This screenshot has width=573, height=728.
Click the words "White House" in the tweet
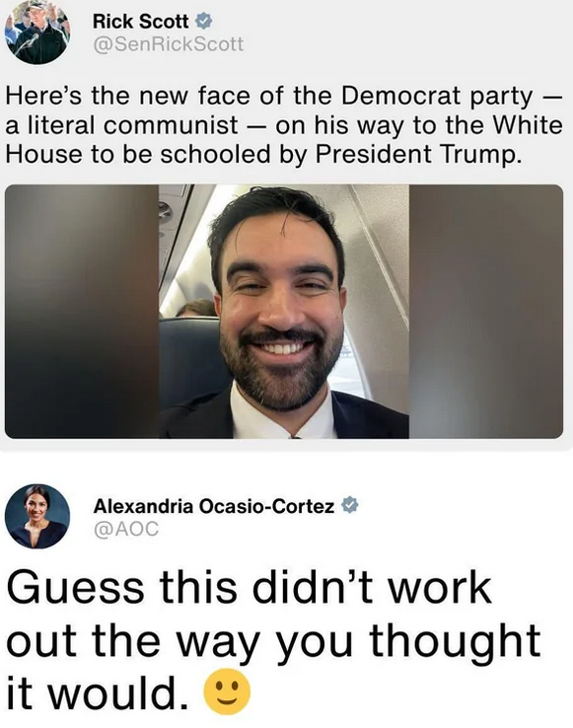[x=526, y=125]
